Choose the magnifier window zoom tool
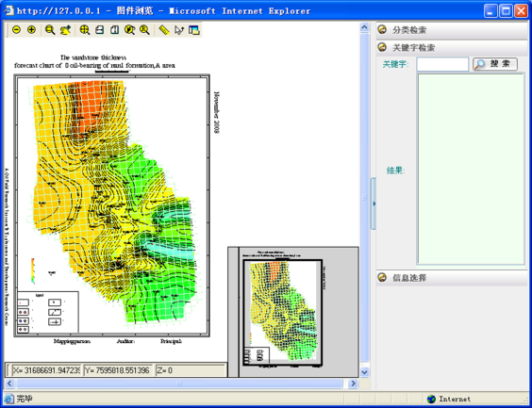The width and height of the screenshot is (532, 408). (50, 30)
